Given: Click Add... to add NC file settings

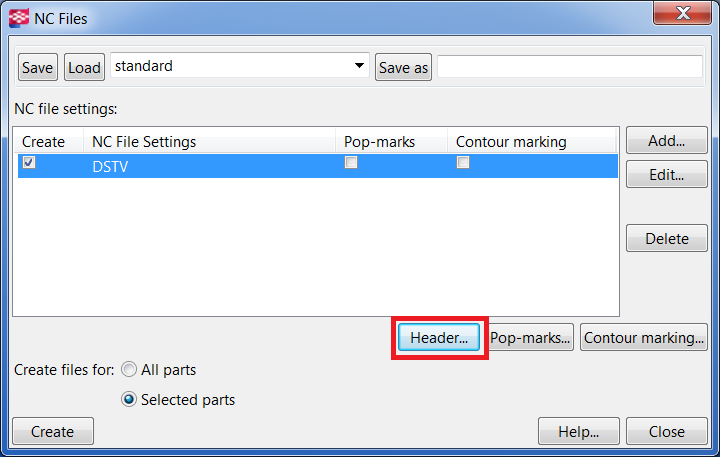Looking at the screenshot, I should click(x=666, y=141).
